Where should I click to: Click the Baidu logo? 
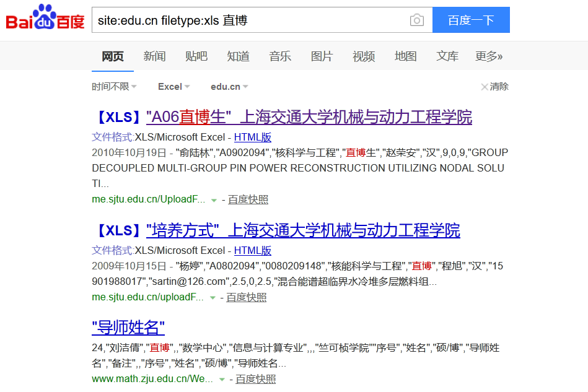pyautogui.click(x=45, y=17)
